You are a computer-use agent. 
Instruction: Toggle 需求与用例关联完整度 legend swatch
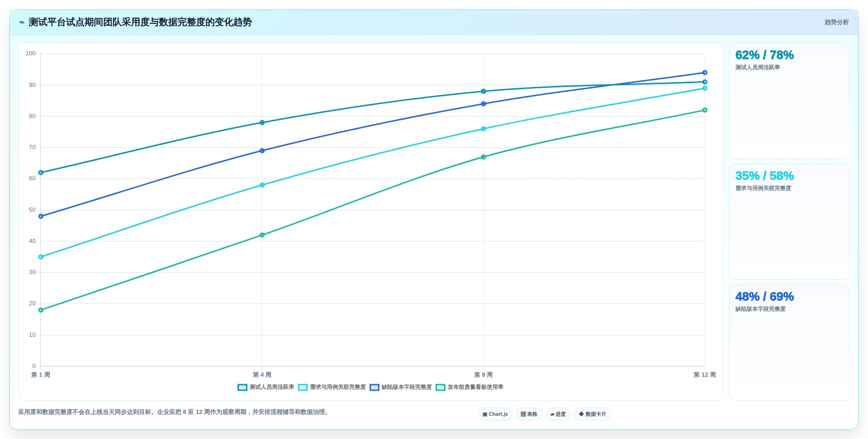click(303, 387)
